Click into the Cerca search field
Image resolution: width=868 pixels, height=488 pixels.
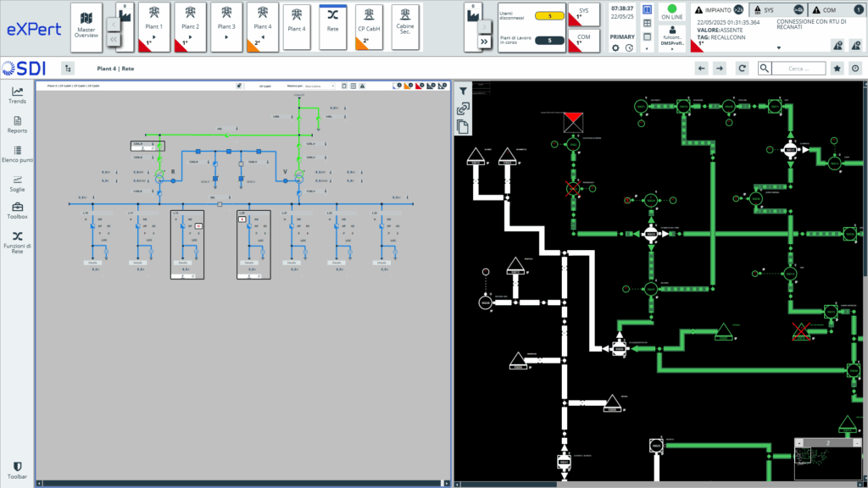800,69
